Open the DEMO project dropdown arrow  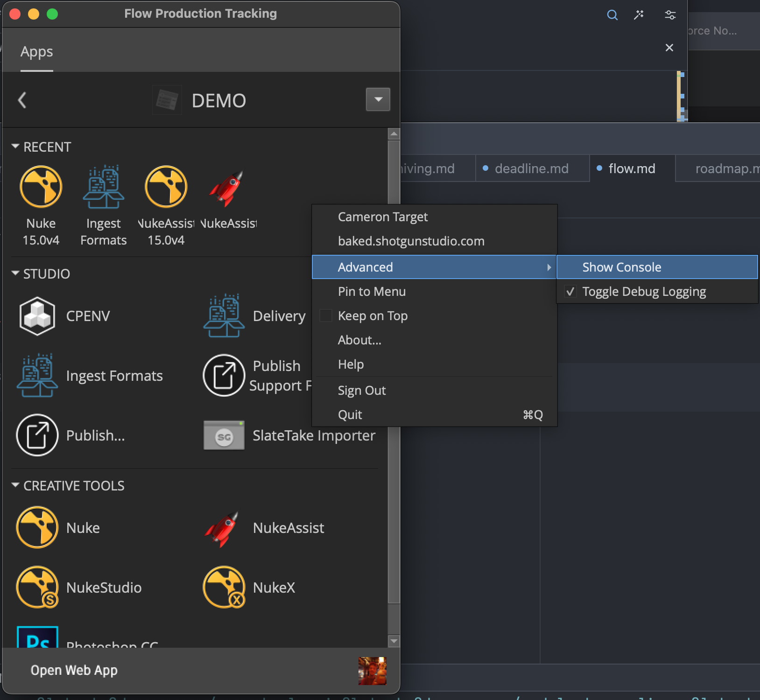click(x=378, y=99)
